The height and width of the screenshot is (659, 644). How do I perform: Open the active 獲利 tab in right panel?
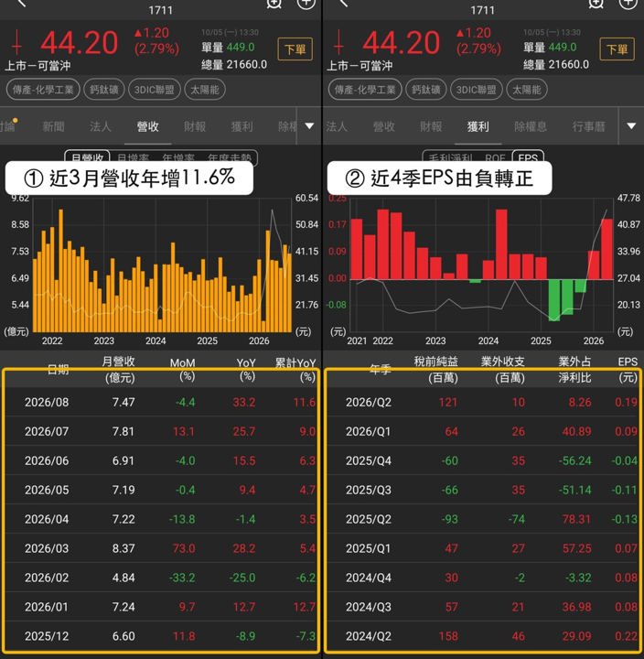pos(478,126)
